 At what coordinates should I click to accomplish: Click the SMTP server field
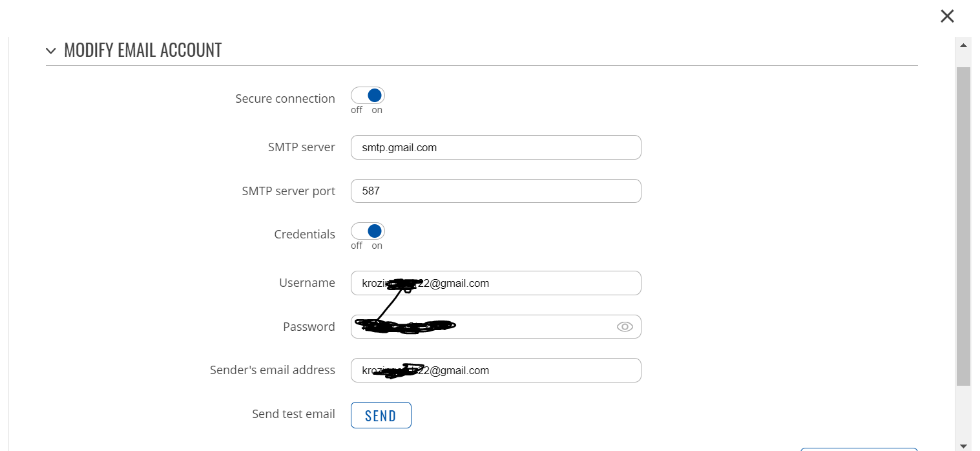[496, 147]
